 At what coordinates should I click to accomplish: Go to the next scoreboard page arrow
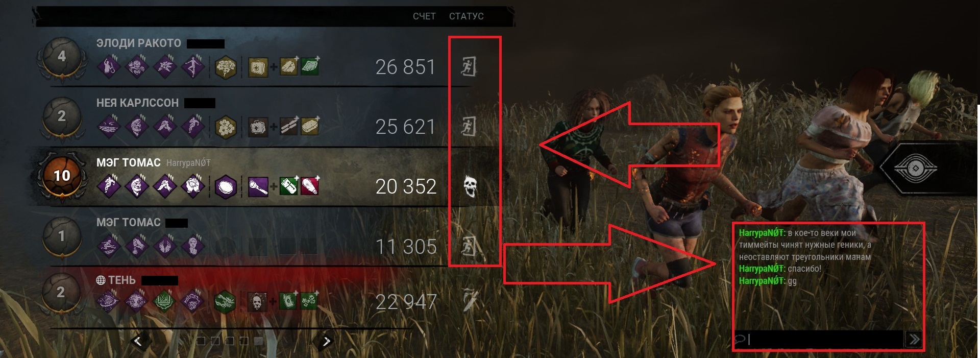[x=327, y=341]
